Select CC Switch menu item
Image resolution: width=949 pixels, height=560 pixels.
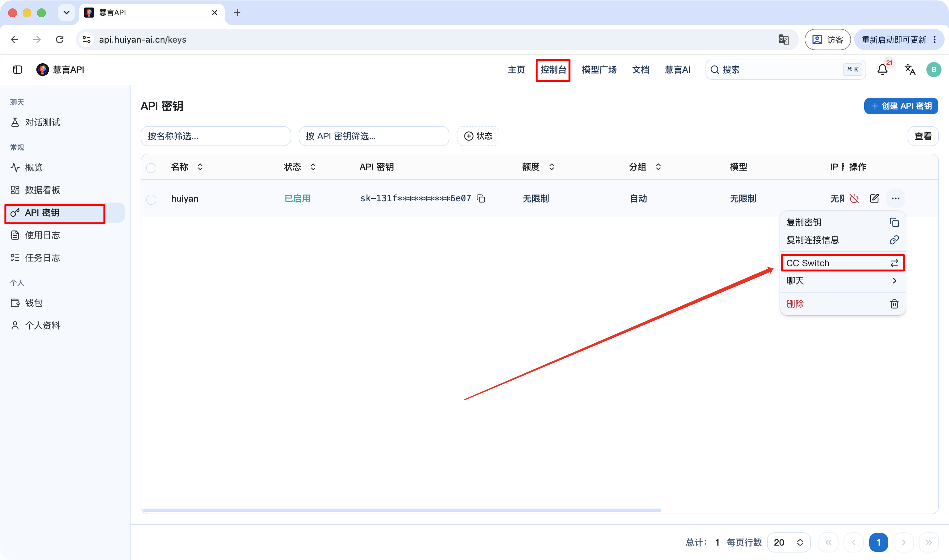tap(843, 263)
